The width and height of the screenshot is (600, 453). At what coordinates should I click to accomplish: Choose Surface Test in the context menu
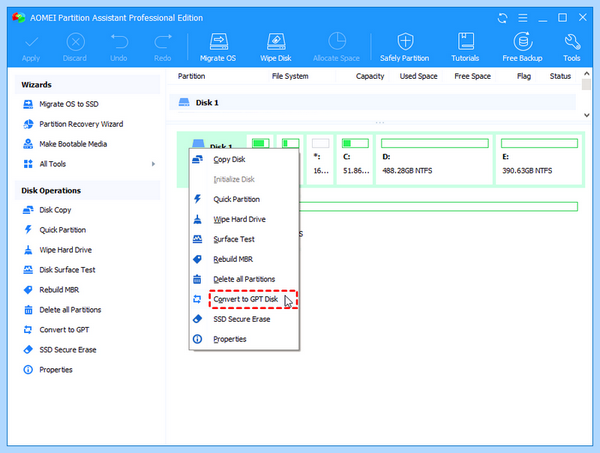[x=244, y=239]
